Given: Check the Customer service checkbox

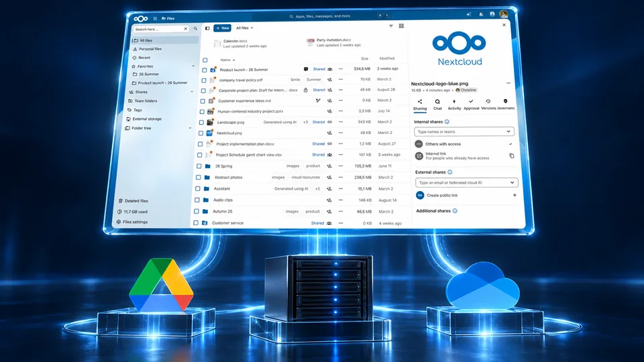Looking at the screenshot, I should [195, 223].
